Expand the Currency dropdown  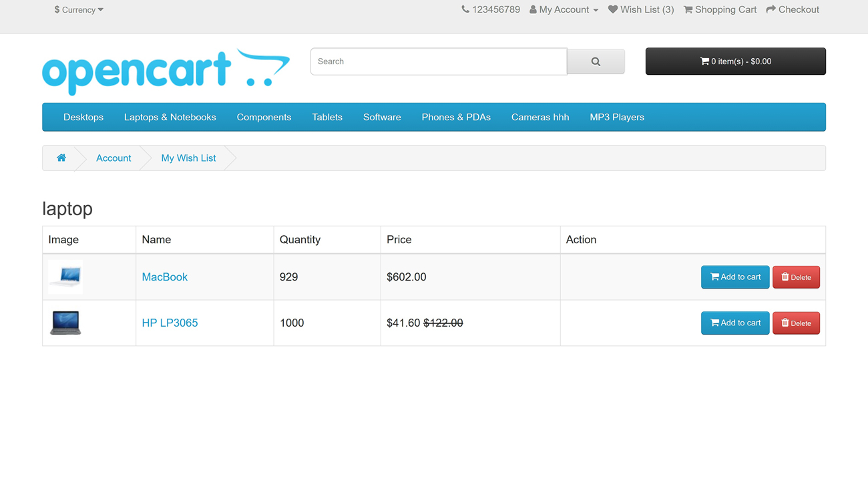pos(79,10)
